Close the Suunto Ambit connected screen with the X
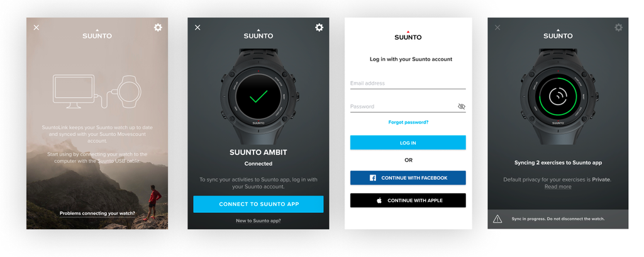The image size is (644, 257). [197, 28]
